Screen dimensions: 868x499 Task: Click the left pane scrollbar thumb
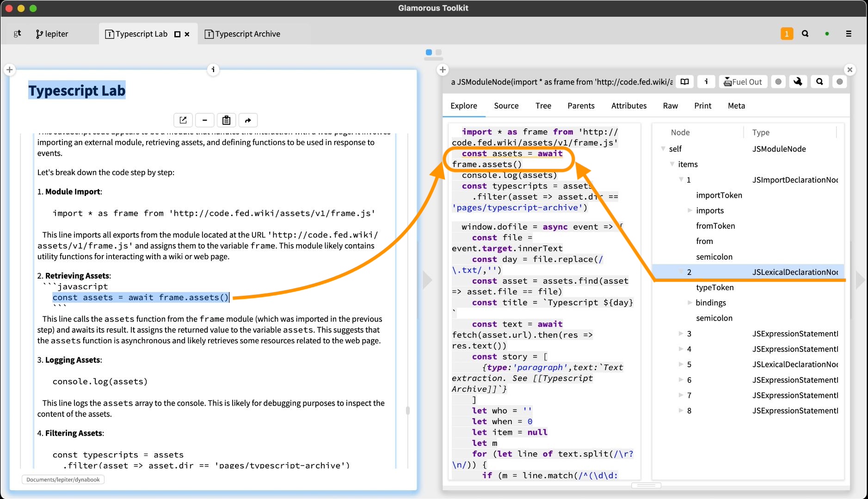407,410
